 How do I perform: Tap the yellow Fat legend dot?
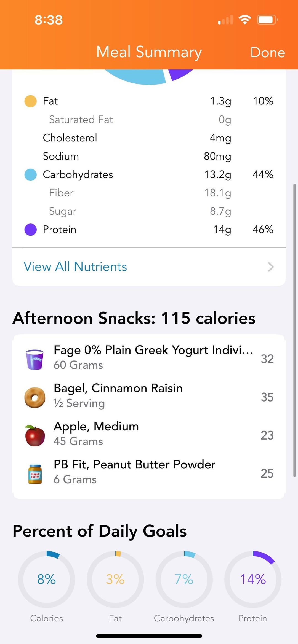[x=31, y=101]
